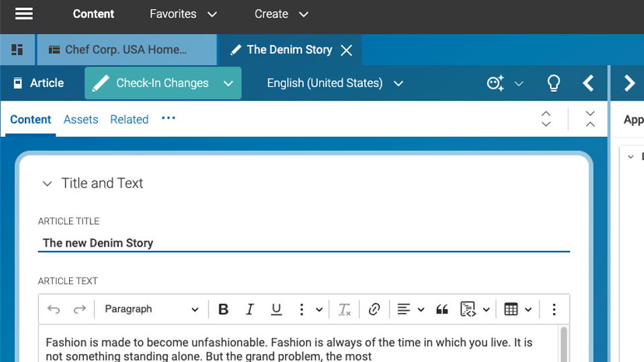This screenshot has width=644, height=362.
Task: Undo the last edit in article text
Action: [x=54, y=309]
